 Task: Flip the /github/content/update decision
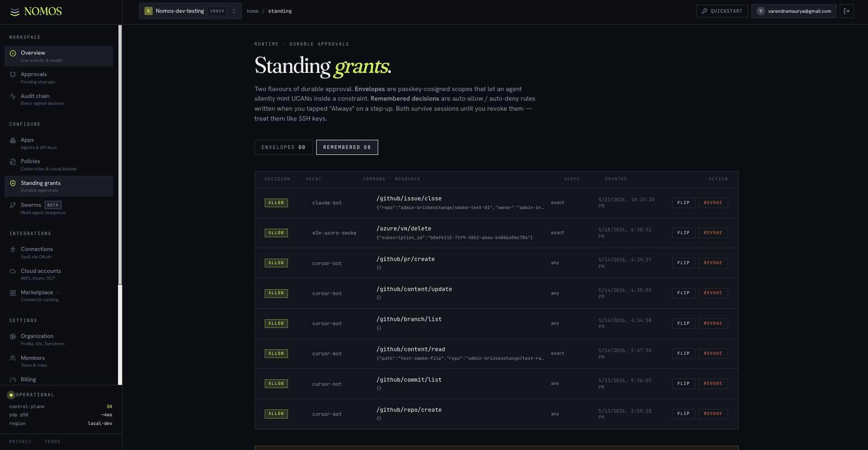tap(683, 293)
